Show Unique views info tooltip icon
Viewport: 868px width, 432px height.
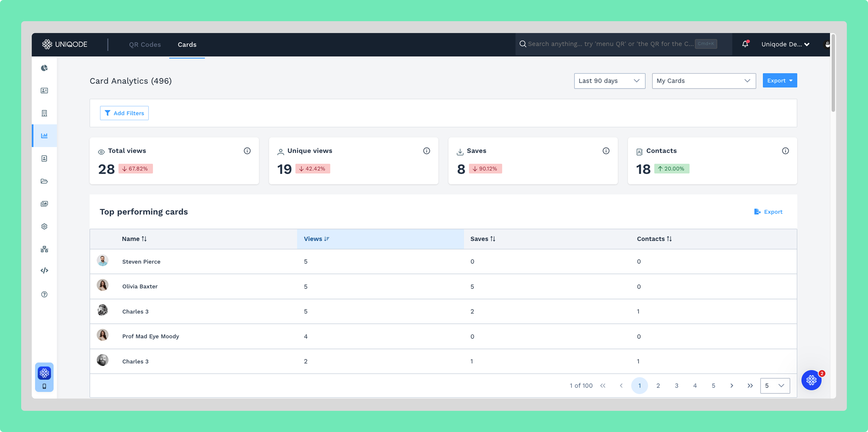tap(426, 151)
